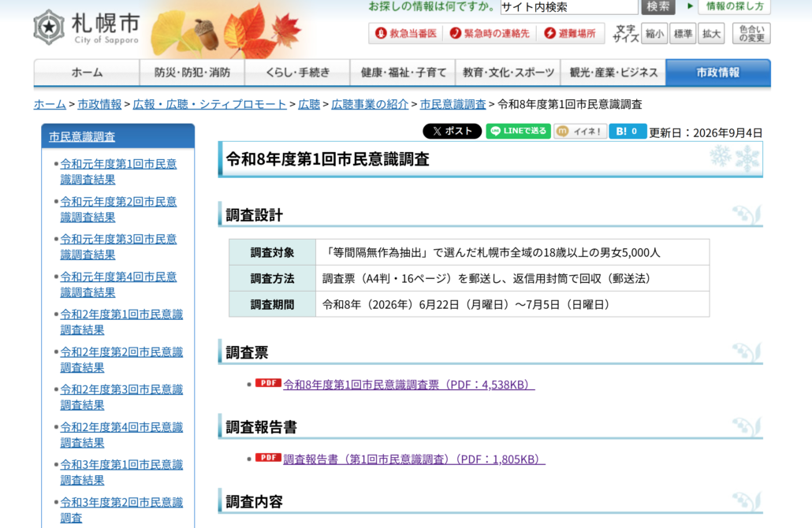
Task: Share the page with X ポスト button
Action: point(452,131)
